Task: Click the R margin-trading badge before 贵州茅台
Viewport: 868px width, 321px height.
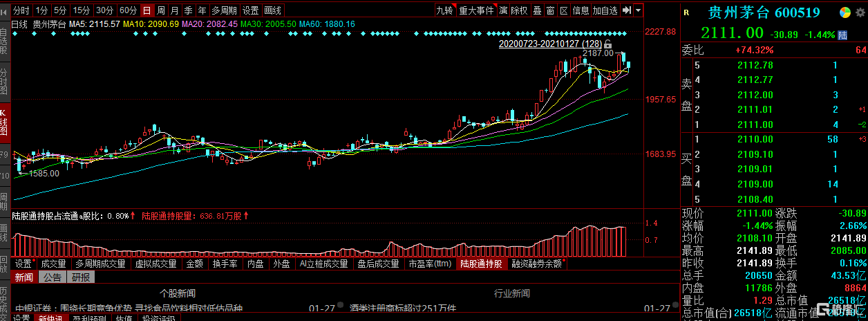Action: click(x=686, y=12)
